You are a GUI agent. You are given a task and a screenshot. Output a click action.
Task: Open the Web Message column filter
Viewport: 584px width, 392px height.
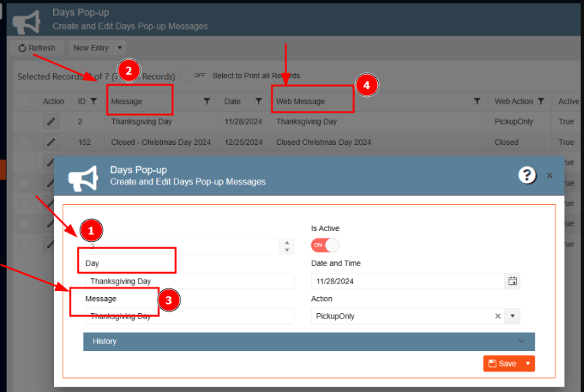[477, 101]
